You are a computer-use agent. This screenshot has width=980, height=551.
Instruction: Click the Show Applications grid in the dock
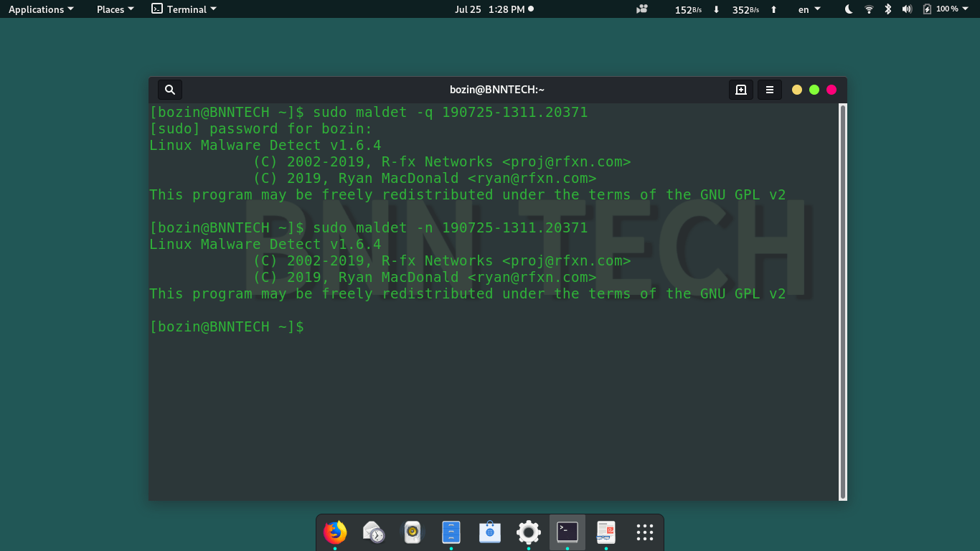(644, 532)
